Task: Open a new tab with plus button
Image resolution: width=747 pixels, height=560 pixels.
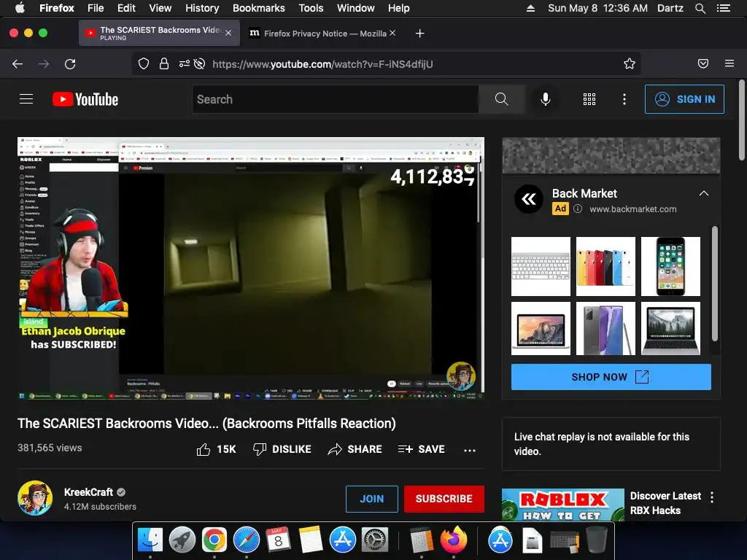Action: coord(419,34)
